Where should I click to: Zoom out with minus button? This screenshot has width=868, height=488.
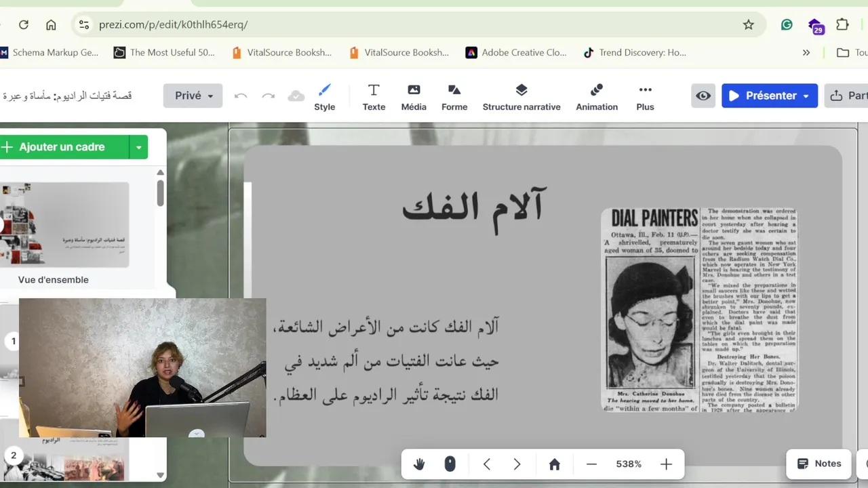point(591,464)
